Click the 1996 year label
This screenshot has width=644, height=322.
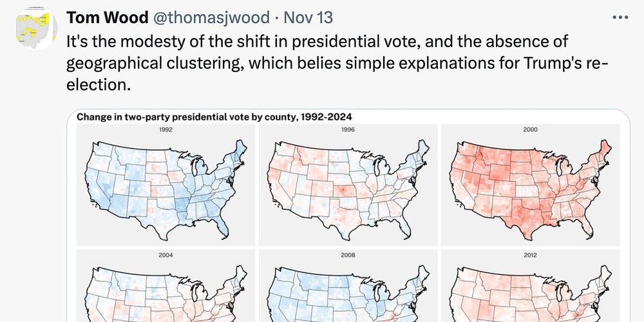click(x=348, y=129)
